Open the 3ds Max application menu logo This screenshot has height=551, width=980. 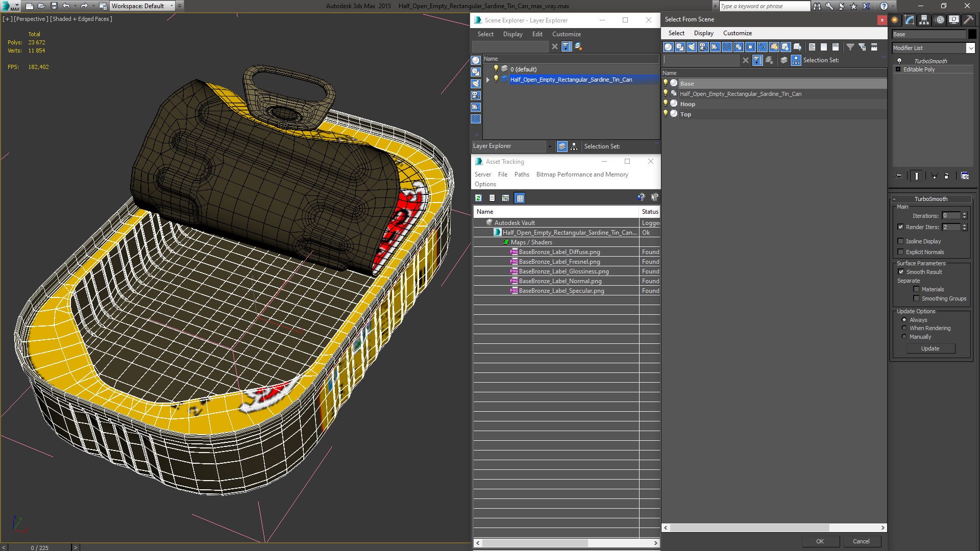coord(10,6)
